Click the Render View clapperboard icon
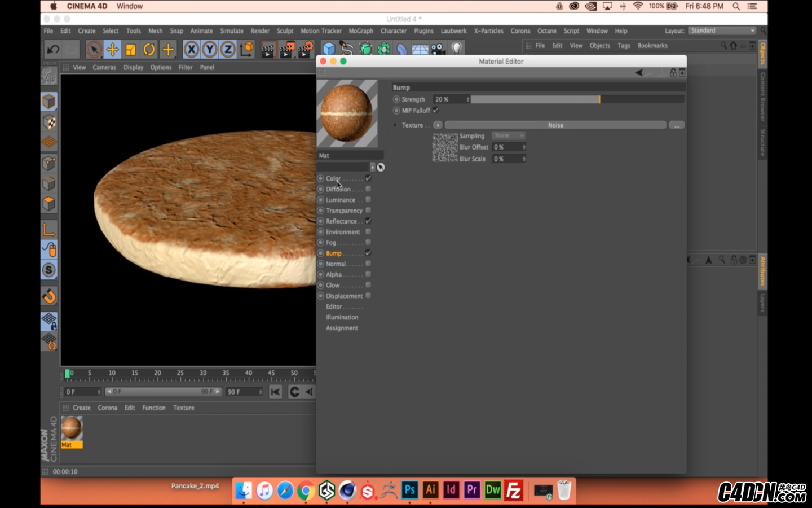 tap(268, 50)
